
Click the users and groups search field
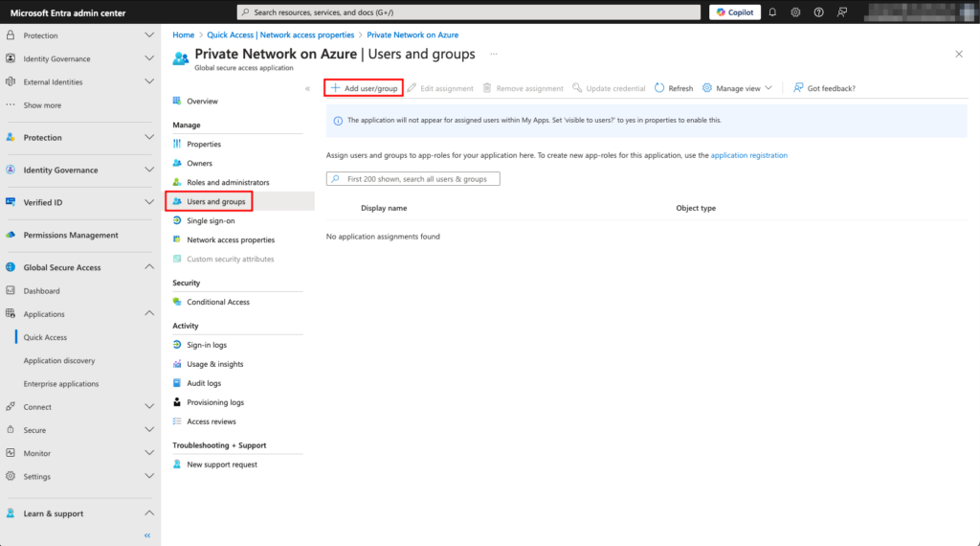(413, 179)
